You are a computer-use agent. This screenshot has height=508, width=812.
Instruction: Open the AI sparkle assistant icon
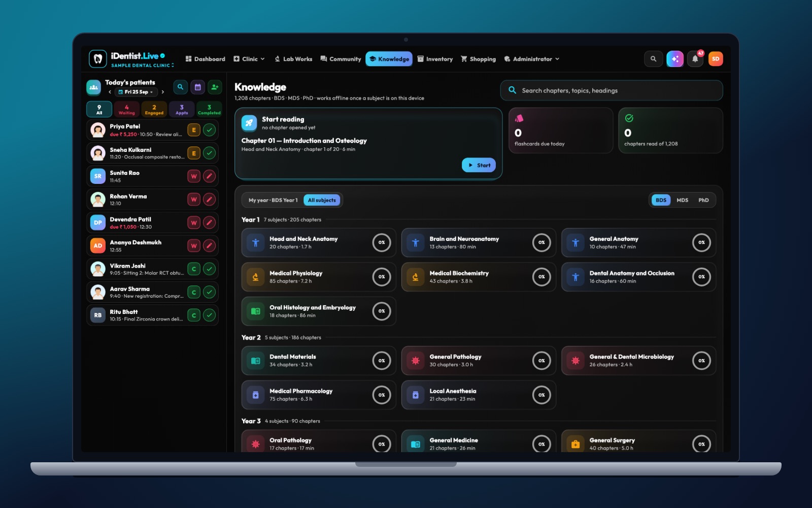click(674, 59)
